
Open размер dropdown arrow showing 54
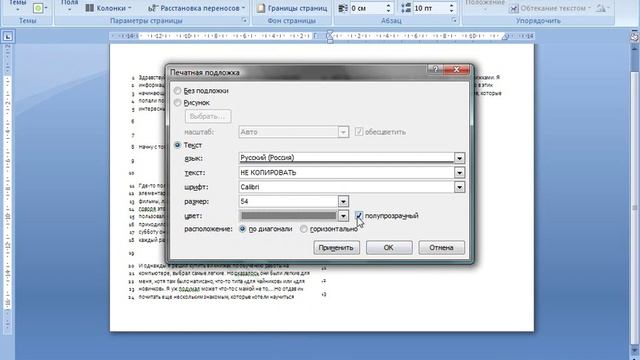click(343, 201)
